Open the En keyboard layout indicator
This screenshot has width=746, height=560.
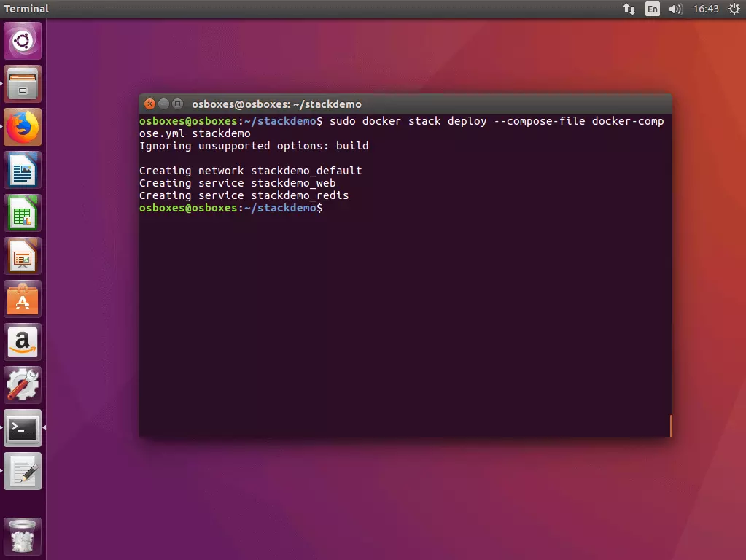tap(652, 9)
